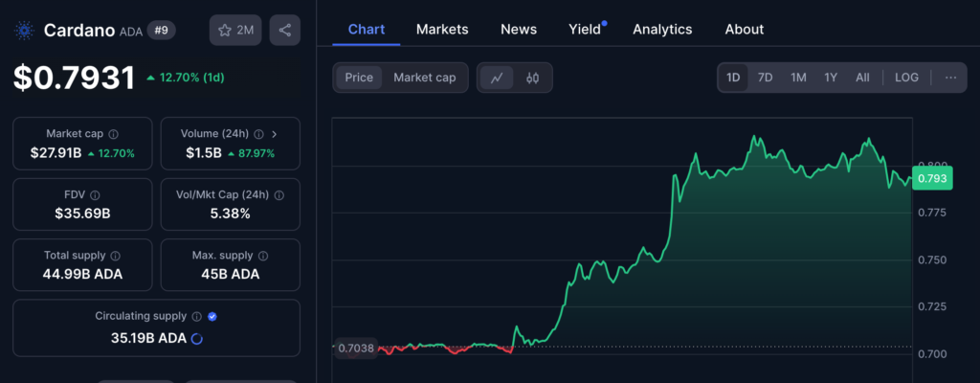Image resolution: width=980 pixels, height=383 pixels.
Task: Enable LOG scale on chart
Action: pos(906,78)
